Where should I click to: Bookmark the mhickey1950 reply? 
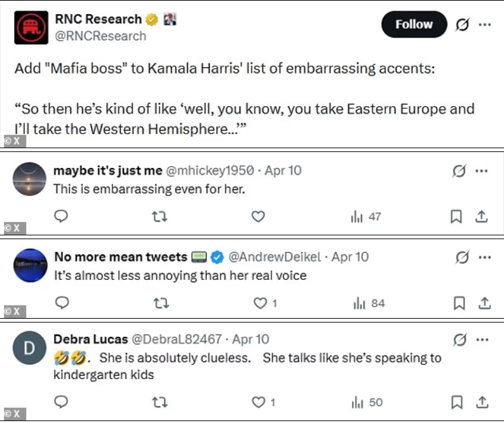click(456, 217)
